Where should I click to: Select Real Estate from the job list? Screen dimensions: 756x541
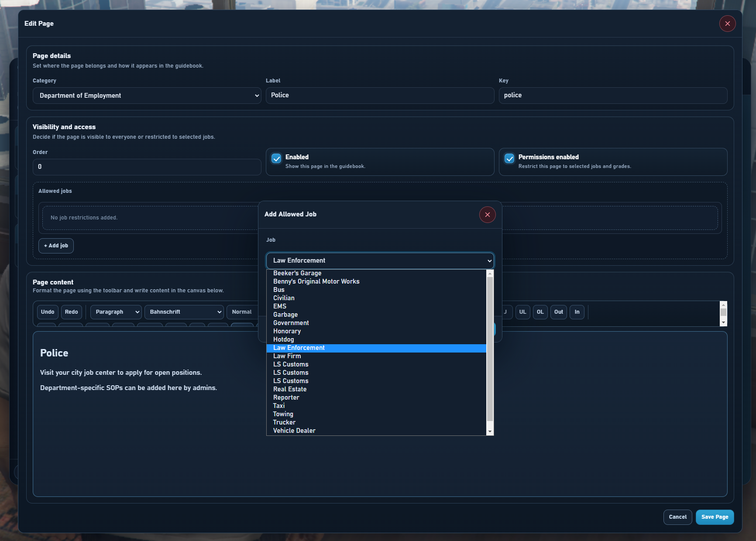pos(376,390)
